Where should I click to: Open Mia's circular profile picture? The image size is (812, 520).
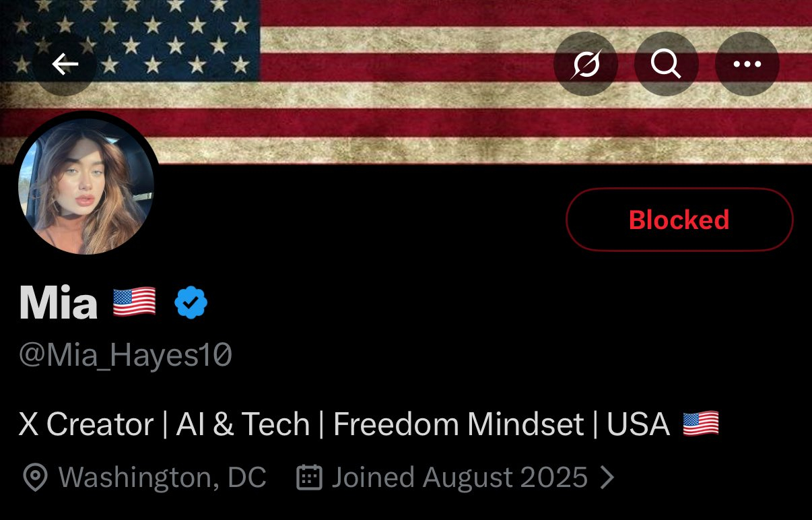86,187
